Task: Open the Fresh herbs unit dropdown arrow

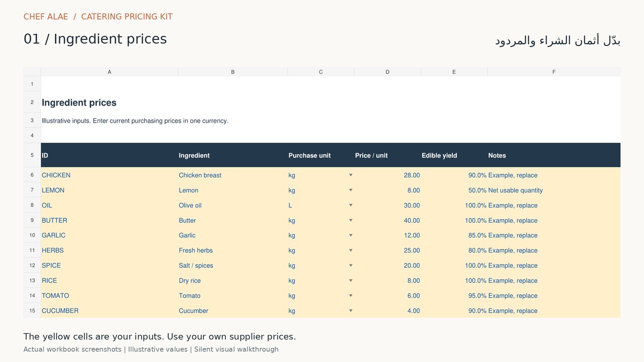Action: point(351,250)
